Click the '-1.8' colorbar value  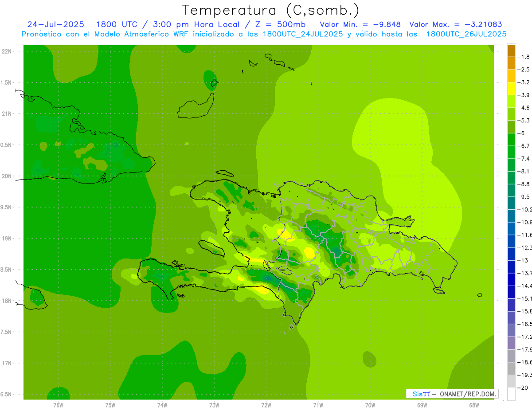[524, 57]
